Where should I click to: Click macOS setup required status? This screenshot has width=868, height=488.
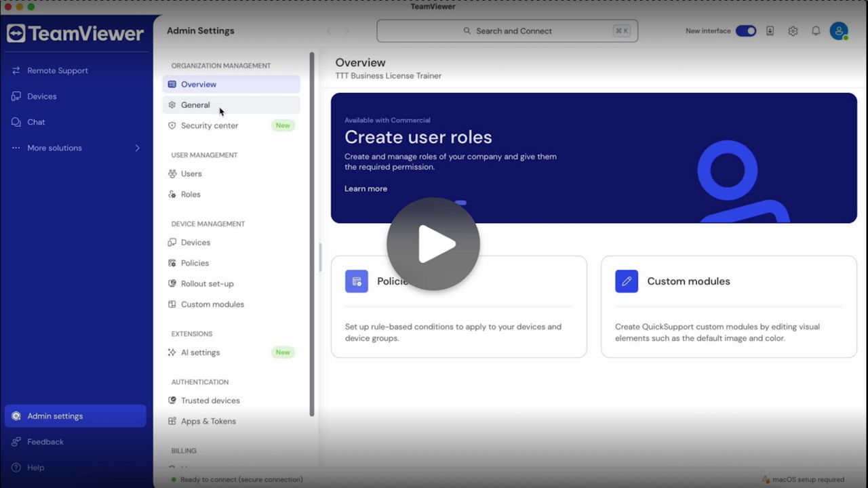coord(804,479)
